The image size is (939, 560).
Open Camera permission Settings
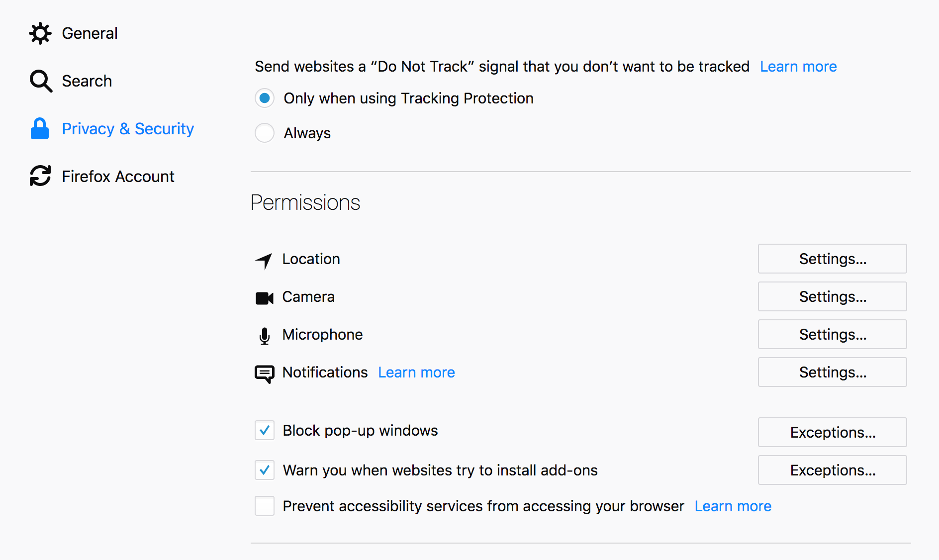point(832,296)
